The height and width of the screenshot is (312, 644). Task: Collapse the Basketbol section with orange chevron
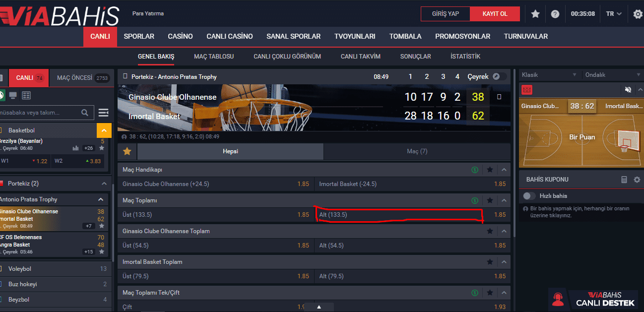(x=104, y=130)
